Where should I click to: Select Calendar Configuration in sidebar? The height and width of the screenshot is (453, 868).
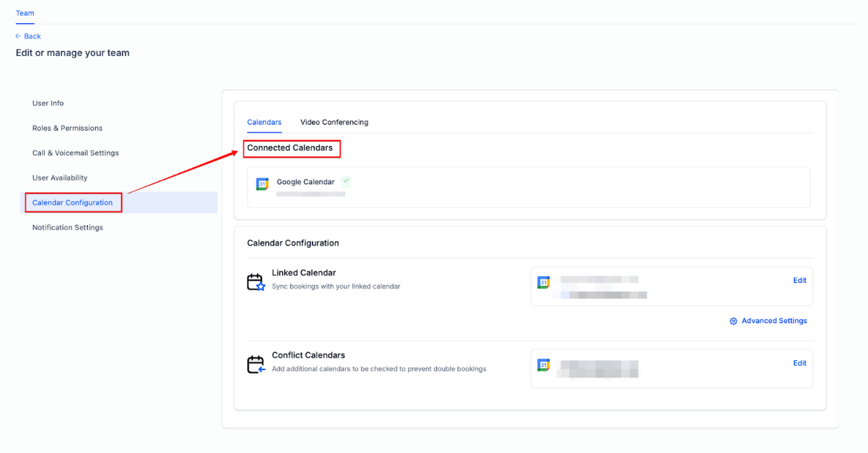pyautogui.click(x=73, y=203)
